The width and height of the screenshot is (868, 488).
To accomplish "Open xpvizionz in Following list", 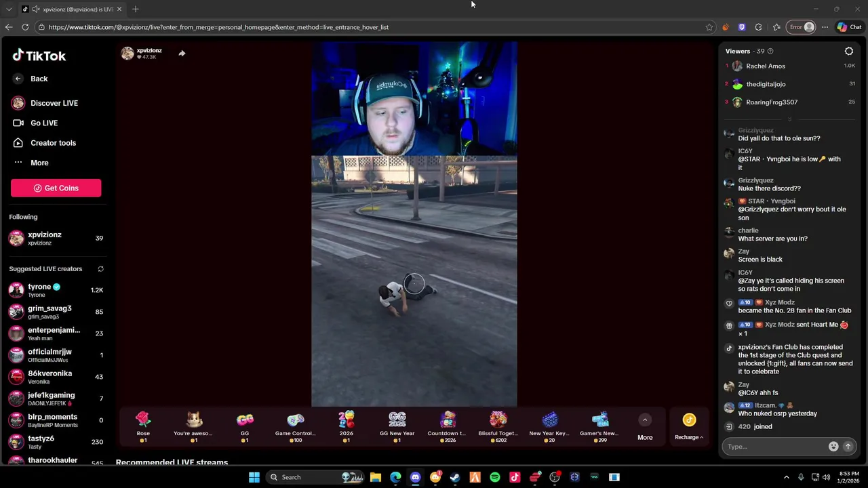I will [56, 238].
